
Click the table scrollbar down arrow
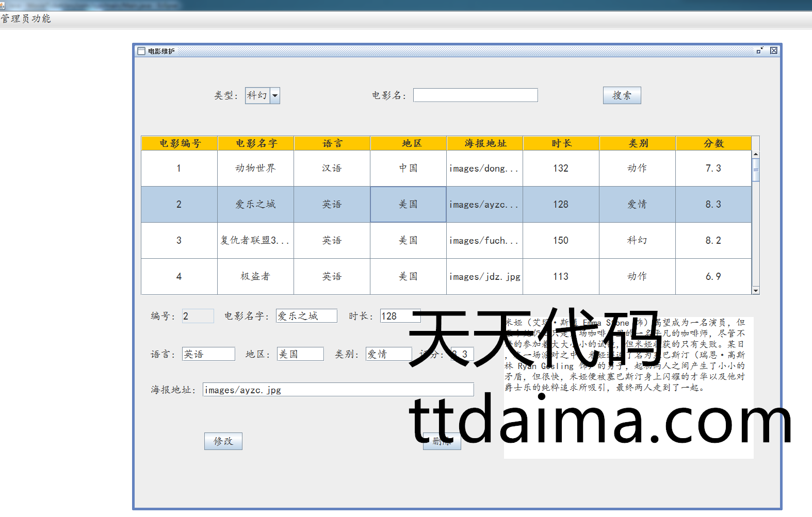coord(756,291)
